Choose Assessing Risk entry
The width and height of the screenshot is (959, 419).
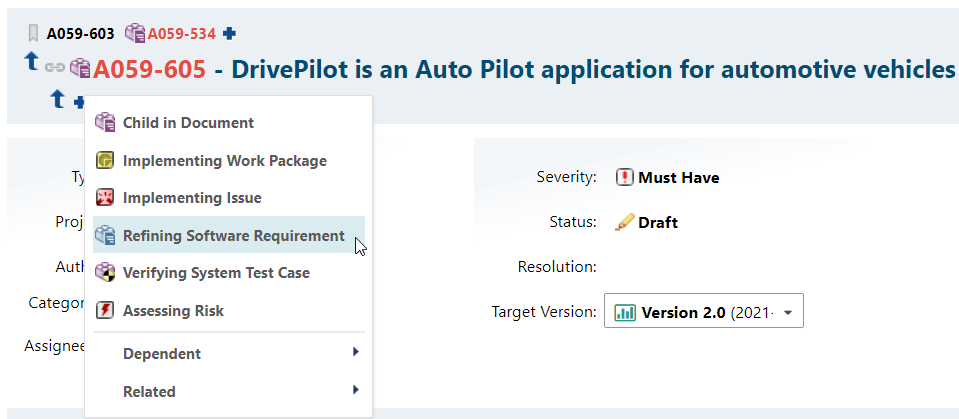pyautogui.click(x=229, y=311)
